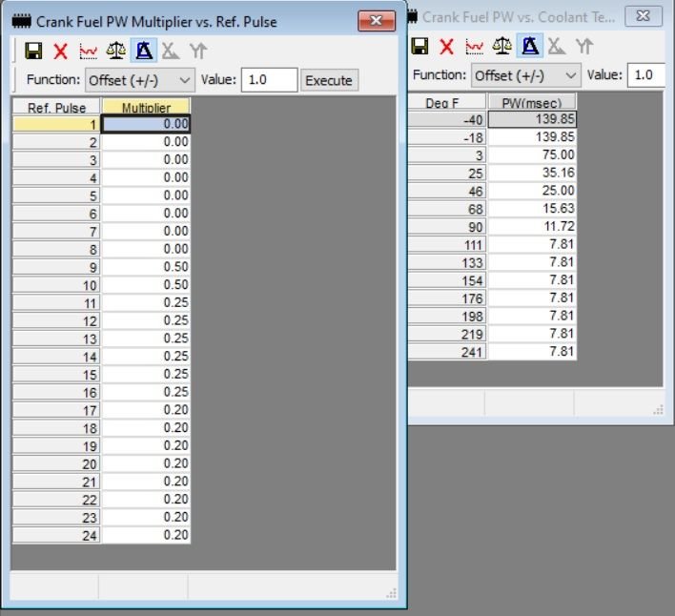Select PW(msec) column header
The height and width of the screenshot is (616, 675).
(532, 102)
